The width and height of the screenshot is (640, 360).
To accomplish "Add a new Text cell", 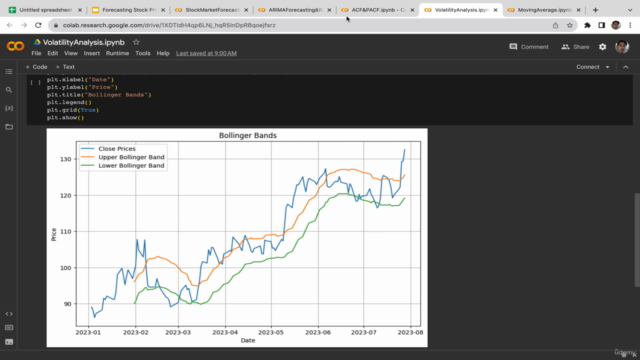I will pos(65,67).
